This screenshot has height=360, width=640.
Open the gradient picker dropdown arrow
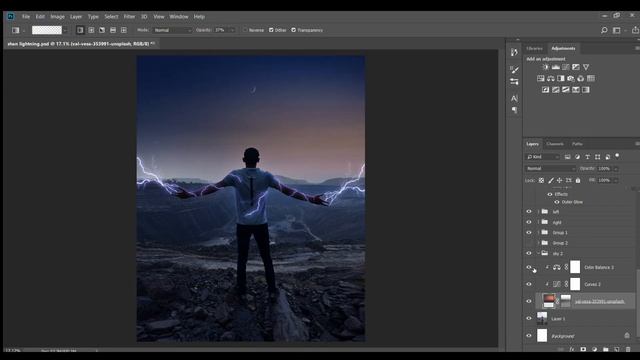point(65,30)
